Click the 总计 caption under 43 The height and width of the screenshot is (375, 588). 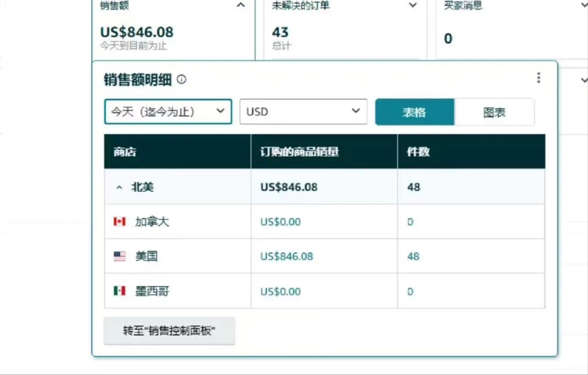pos(281,45)
